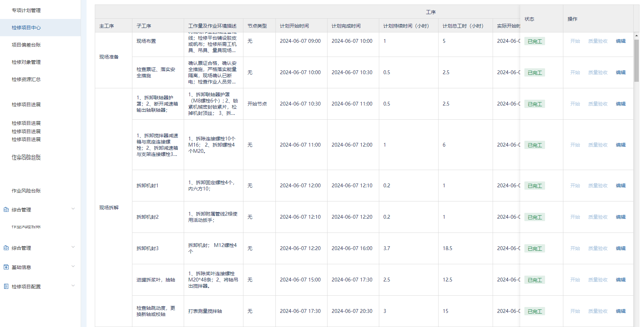Viewport: 644px width, 327px height.
Task: Click 质量验收 for the 拆卸机封3 row
Action: pos(597,248)
